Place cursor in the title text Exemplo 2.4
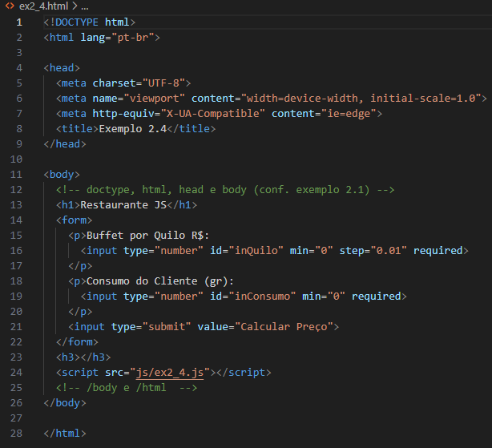 point(133,128)
